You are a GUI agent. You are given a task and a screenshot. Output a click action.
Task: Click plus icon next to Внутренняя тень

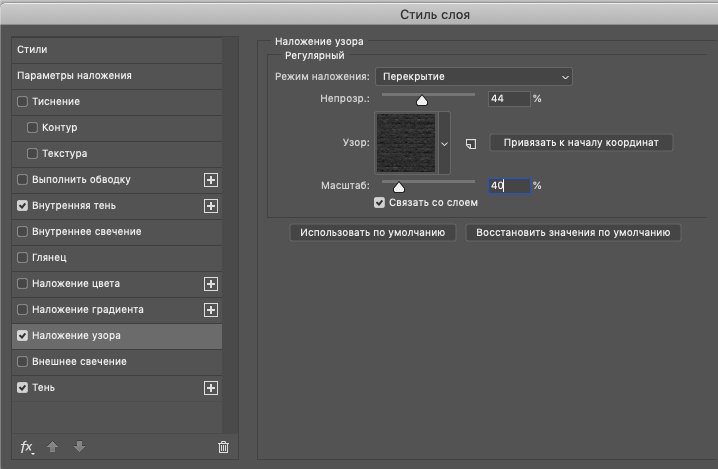pyautogui.click(x=211, y=206)
